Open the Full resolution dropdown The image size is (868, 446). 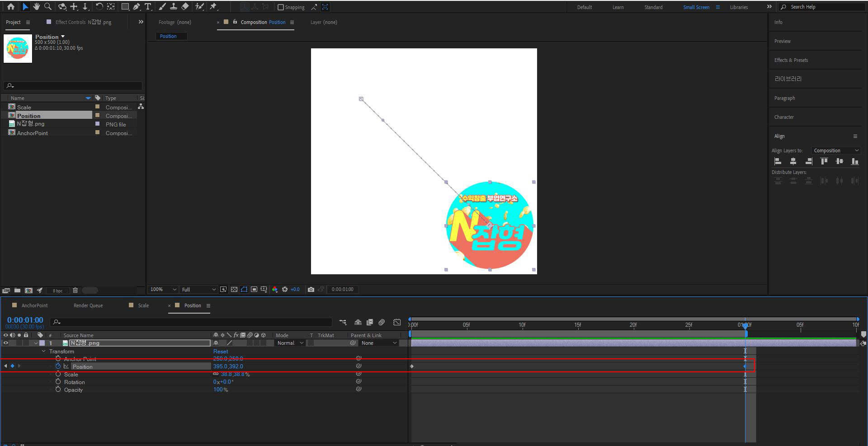coord(198,289)
